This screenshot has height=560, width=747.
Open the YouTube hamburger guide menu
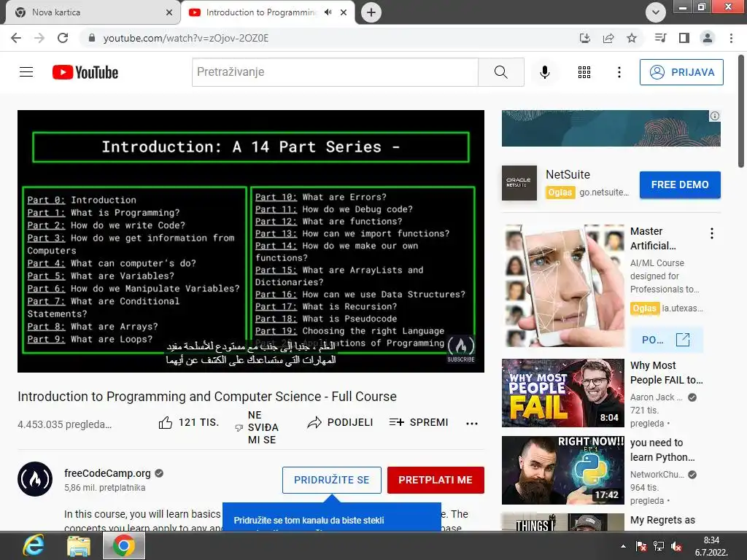tap(26, 72)
